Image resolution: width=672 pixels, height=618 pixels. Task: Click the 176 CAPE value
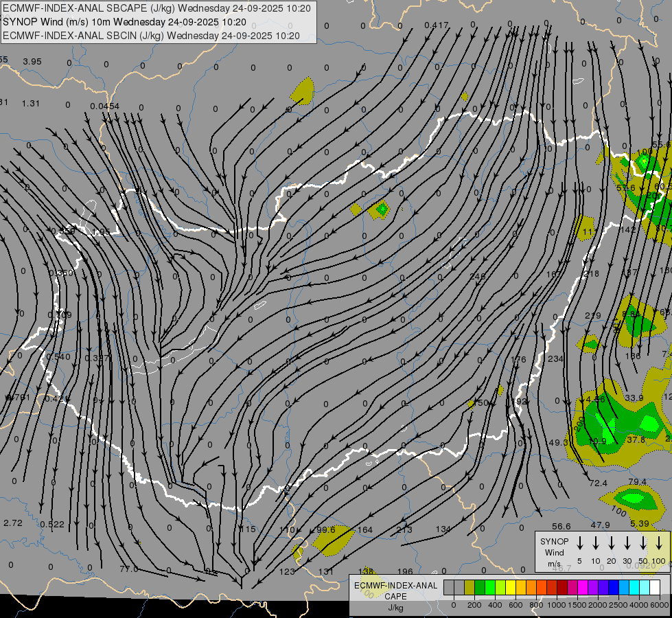coord(518,359)
